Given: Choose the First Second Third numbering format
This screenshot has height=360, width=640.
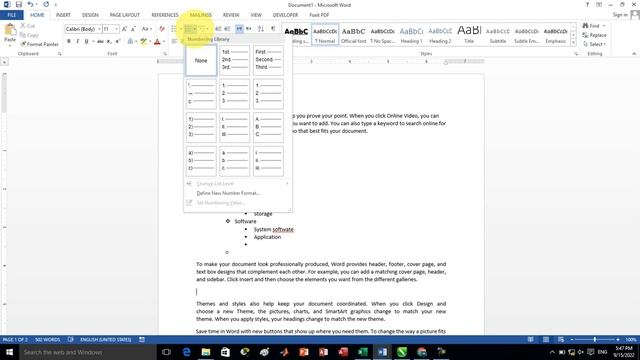Looking at the screenshot, I should tap(268, 60).
